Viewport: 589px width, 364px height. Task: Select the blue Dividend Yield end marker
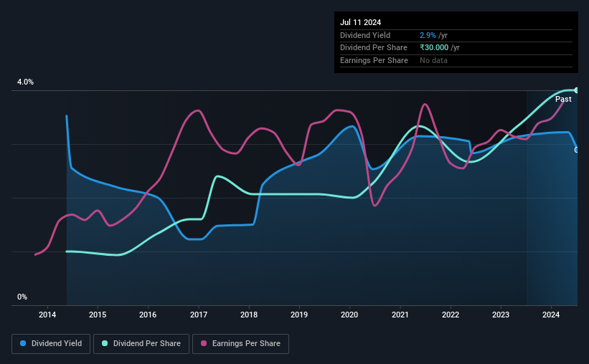576,150
